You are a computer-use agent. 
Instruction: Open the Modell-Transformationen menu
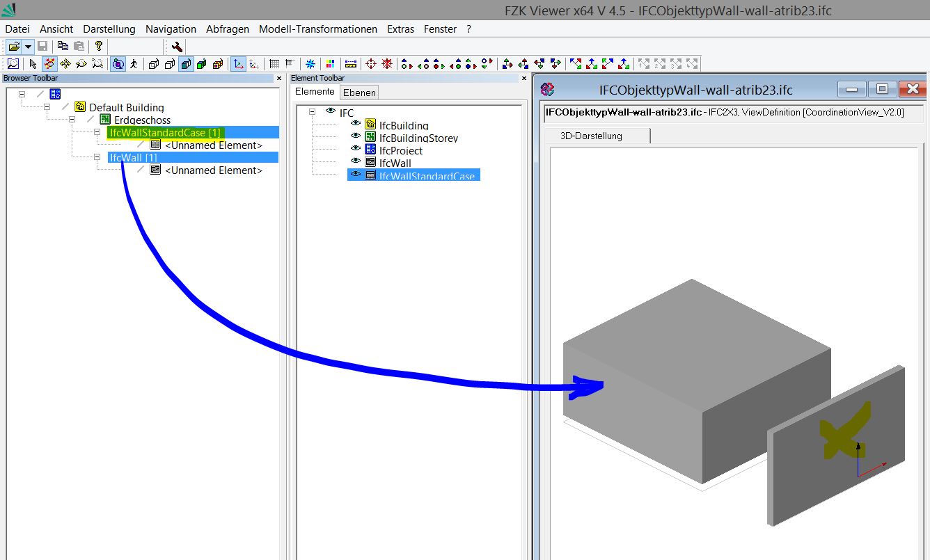tap(317, 29)
